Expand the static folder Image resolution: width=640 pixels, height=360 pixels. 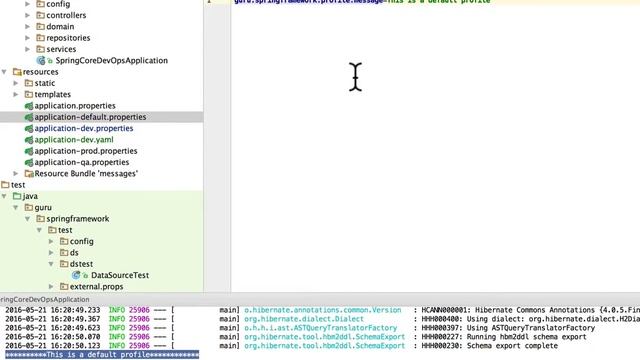(x=16, y=83)
